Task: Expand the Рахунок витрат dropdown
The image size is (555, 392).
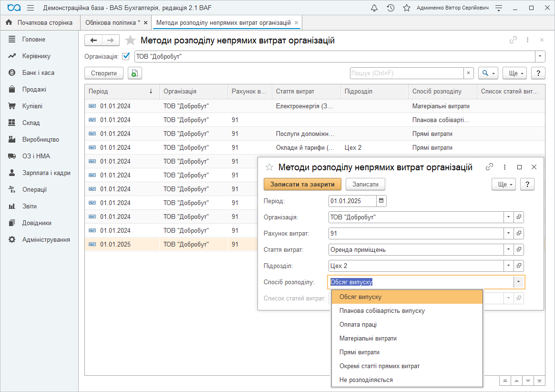Action: 508,233
